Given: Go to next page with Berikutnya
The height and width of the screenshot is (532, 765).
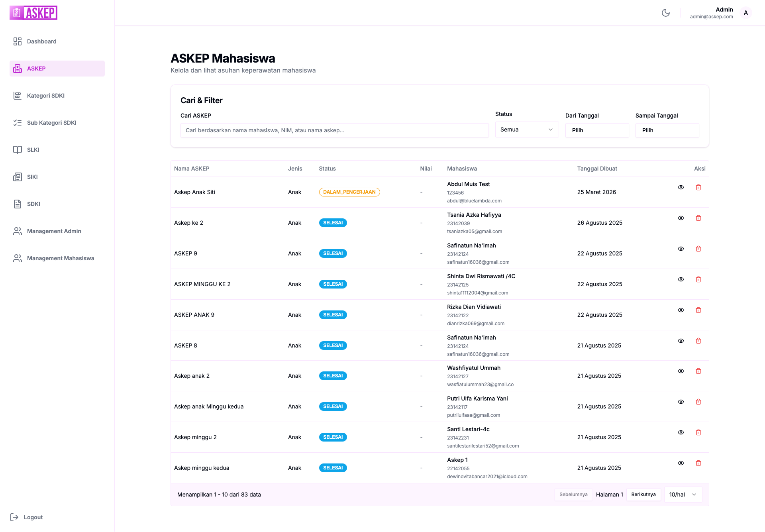Looking at the screenshot, I should (x=643, y=494).
